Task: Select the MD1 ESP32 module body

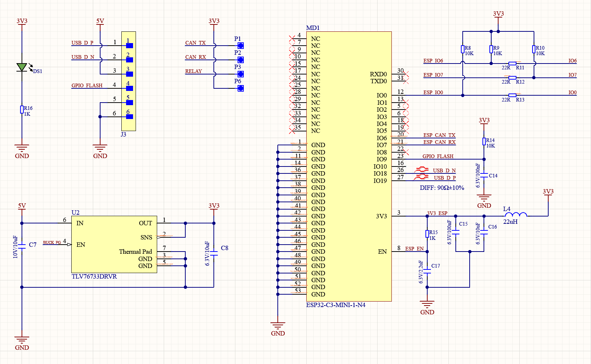Action: 349,166
